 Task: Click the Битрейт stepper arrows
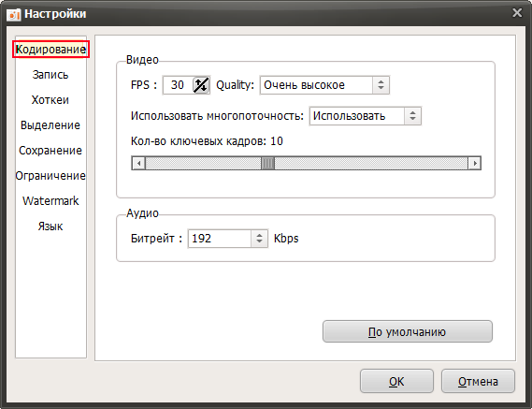pyautogui.click(x=259, y=239)
